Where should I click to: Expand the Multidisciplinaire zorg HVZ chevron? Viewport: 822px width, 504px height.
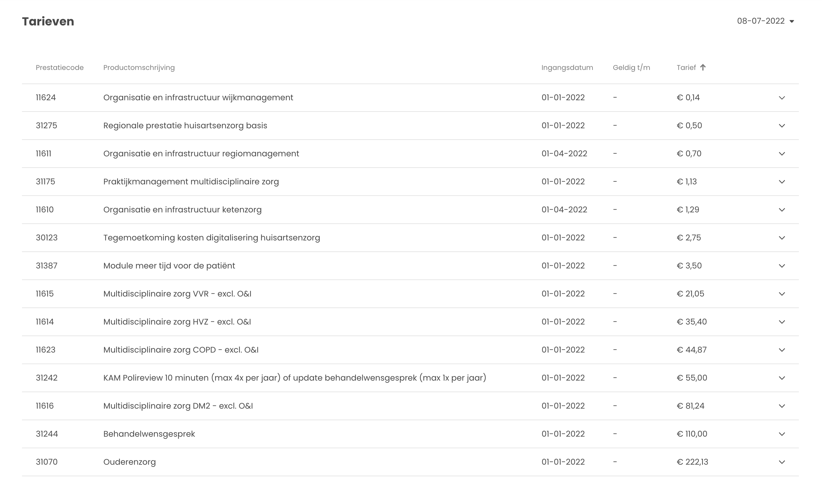782,322
